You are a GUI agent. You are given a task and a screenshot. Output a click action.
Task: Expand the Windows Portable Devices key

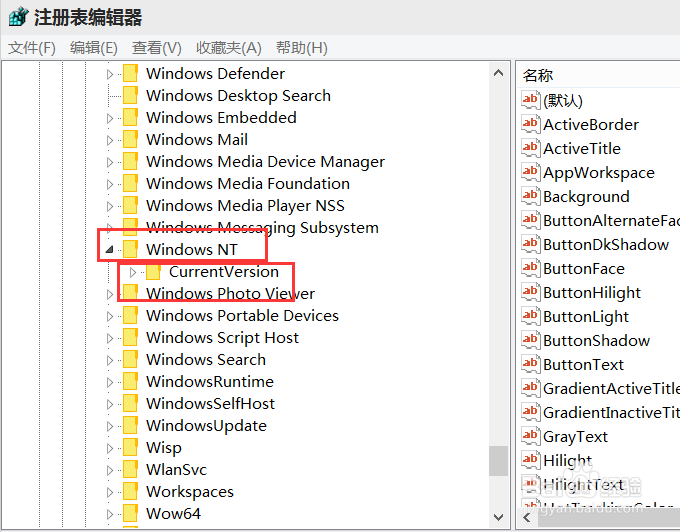110,317
